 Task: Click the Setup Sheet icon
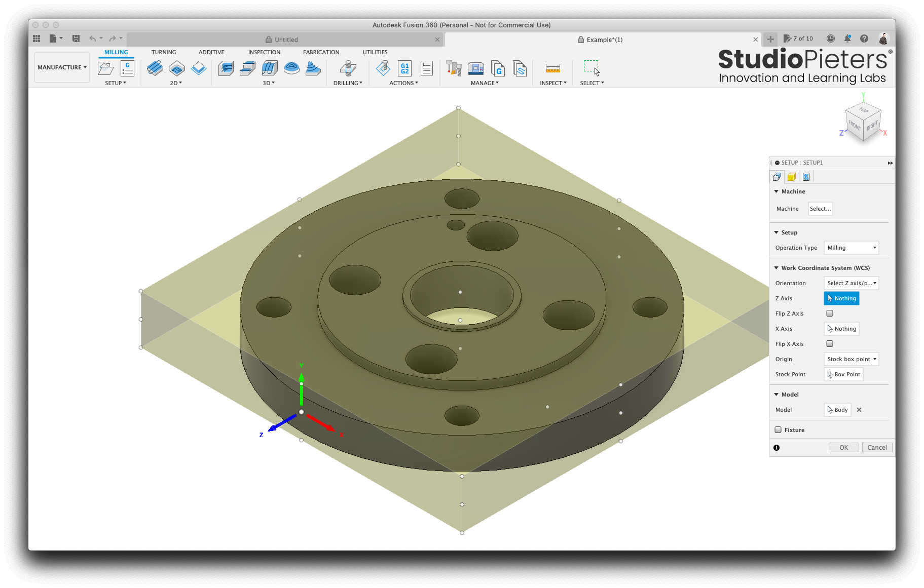(x=427, y=68)
